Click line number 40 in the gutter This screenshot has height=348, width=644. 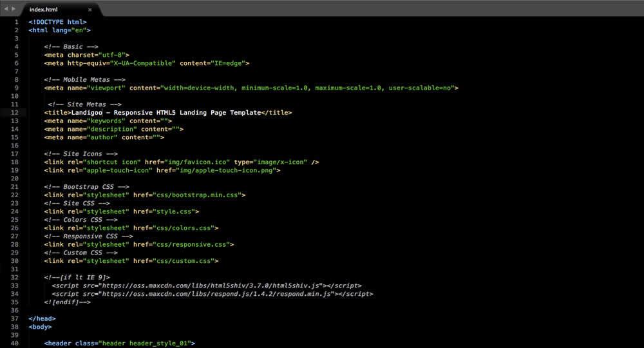click(x=15, y=343)
